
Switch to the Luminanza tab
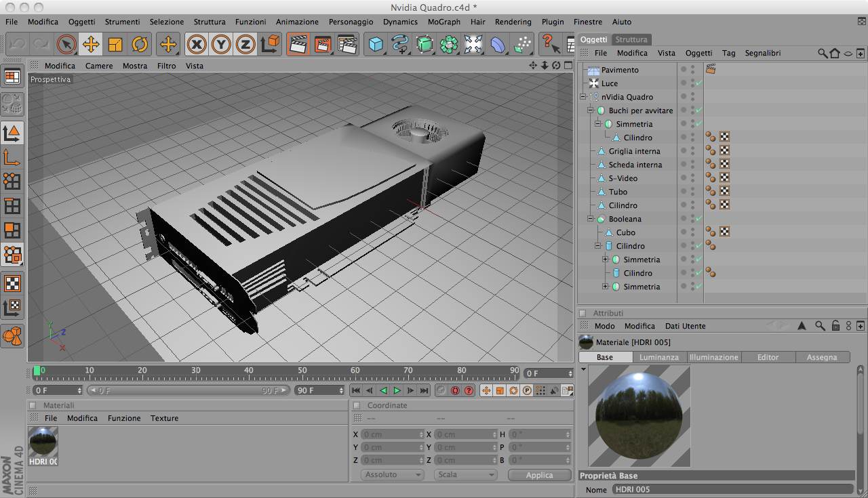pos(658,357)
